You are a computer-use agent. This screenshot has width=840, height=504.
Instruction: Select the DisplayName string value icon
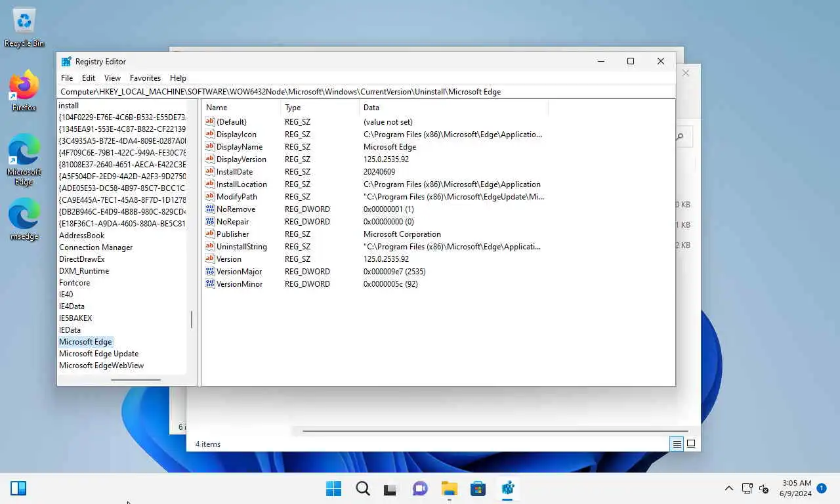[210, 147]
